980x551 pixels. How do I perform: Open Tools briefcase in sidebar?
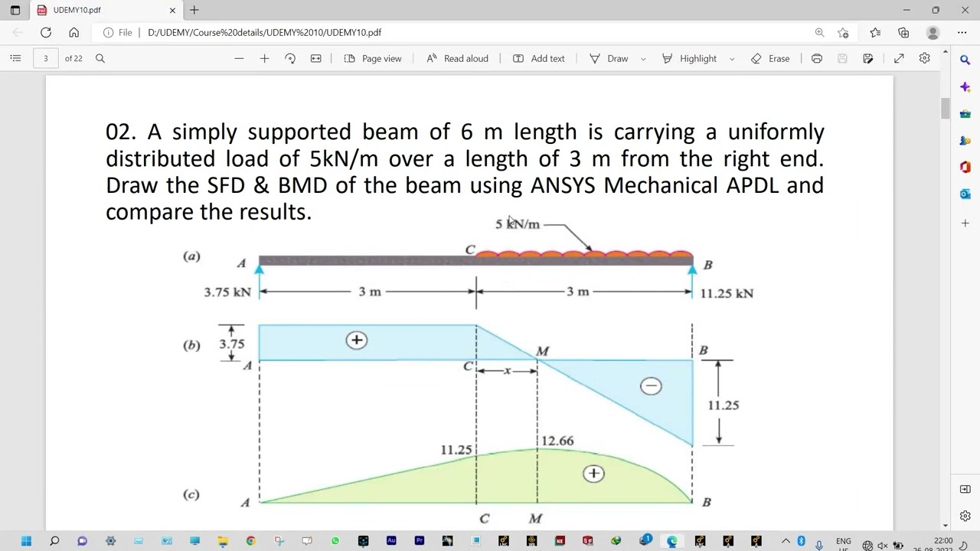point(965,114)
